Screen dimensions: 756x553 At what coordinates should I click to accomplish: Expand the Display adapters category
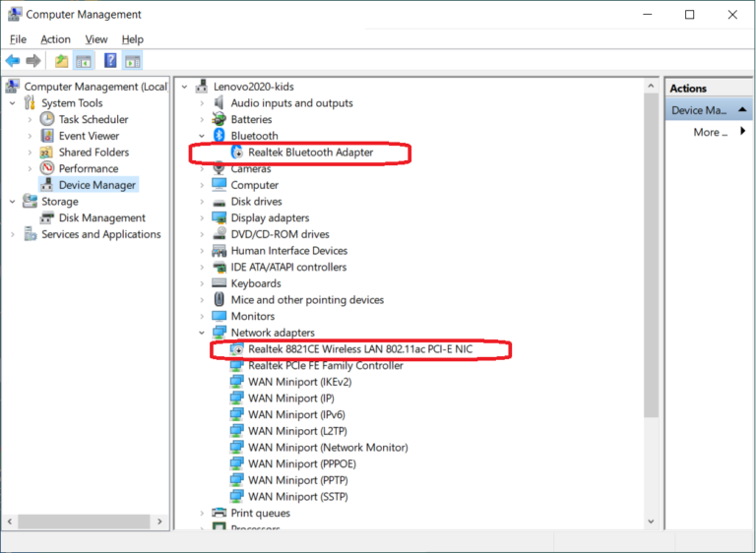[202, 217]
